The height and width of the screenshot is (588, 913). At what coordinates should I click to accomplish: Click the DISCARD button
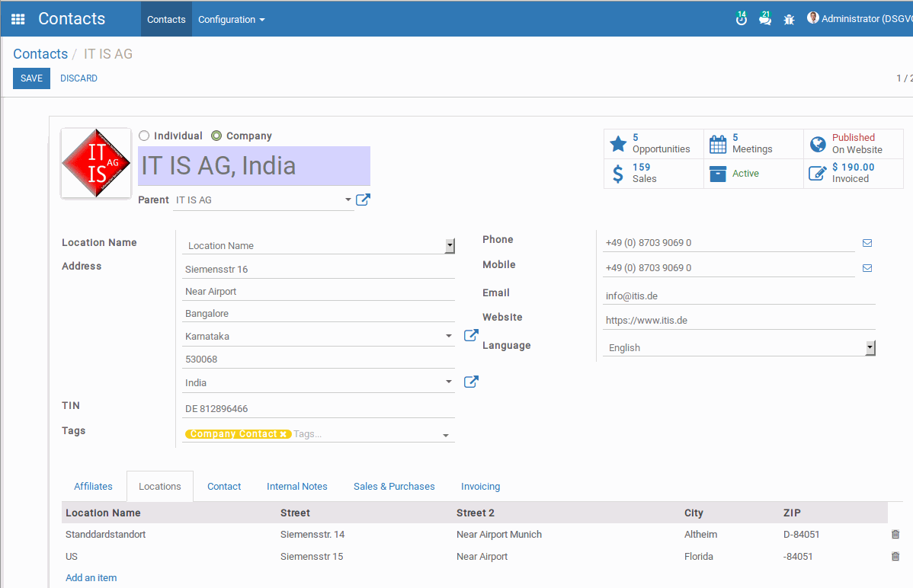[78, 78]
